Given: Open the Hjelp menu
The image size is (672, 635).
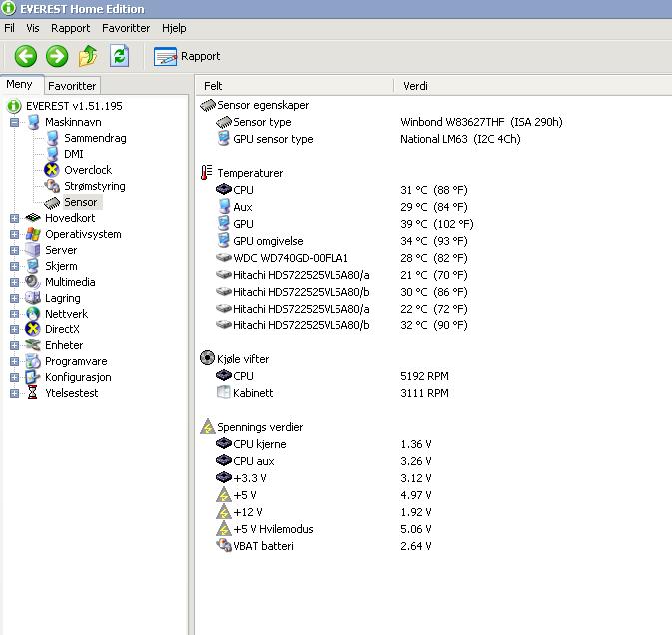Looking at the screenshot, I should click(174, 28).
